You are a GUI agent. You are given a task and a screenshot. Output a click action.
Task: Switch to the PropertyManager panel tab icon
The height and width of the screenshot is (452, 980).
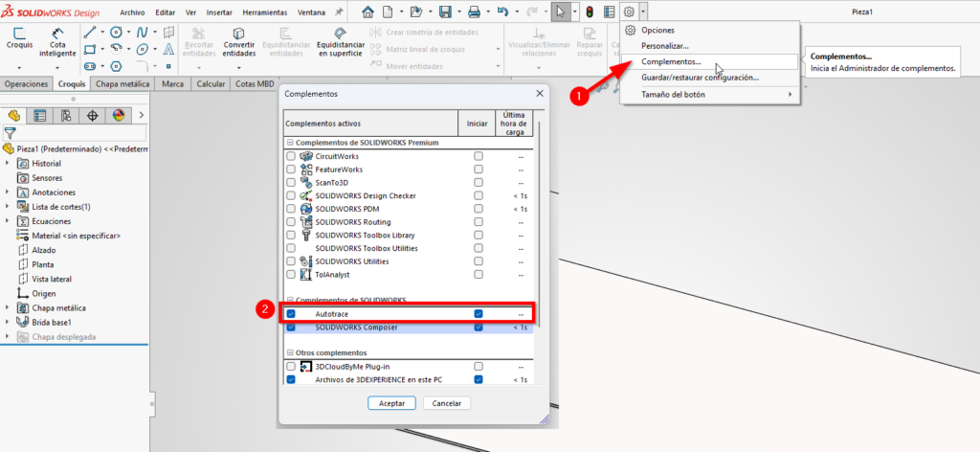tap(40, 115)
